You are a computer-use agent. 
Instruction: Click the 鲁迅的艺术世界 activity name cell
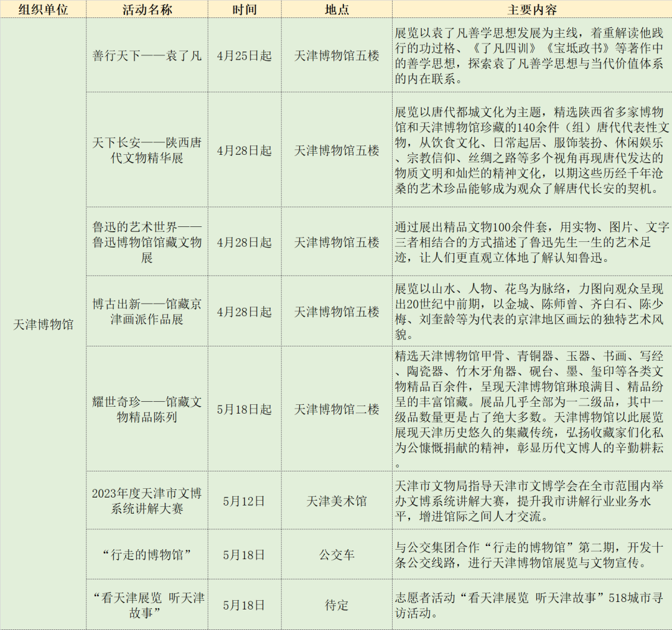pyautogui.click(x=147, y=241)
